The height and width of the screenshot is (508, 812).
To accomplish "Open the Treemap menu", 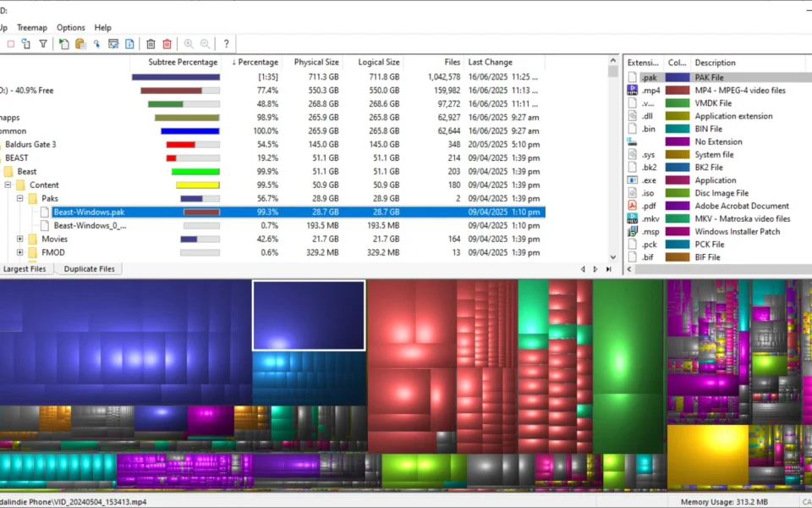I will click(x=31, y=27).
